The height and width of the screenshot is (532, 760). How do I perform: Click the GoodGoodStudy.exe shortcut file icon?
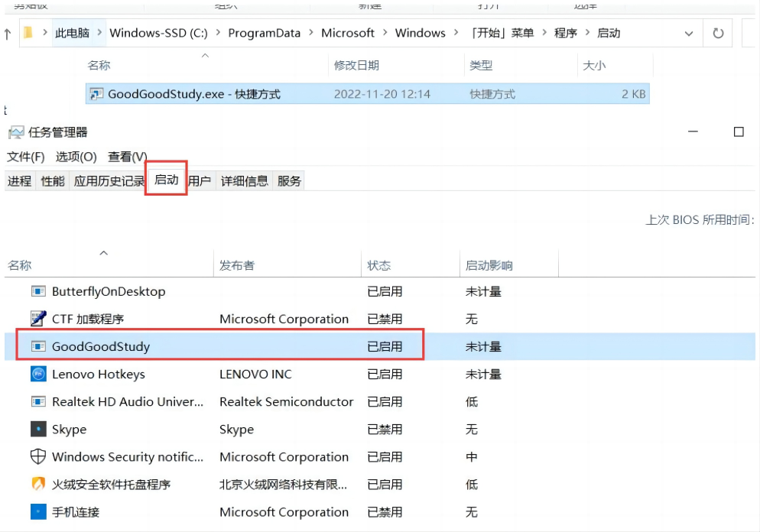point(96,94)
